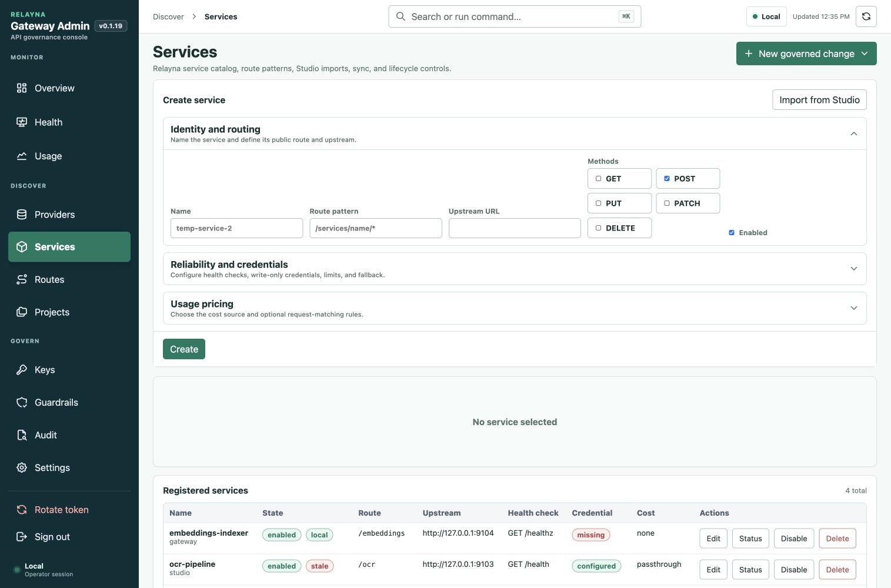Click the Usage chart icon
Image resolution: width=891 pixels, height=588 pixels.
22,156
